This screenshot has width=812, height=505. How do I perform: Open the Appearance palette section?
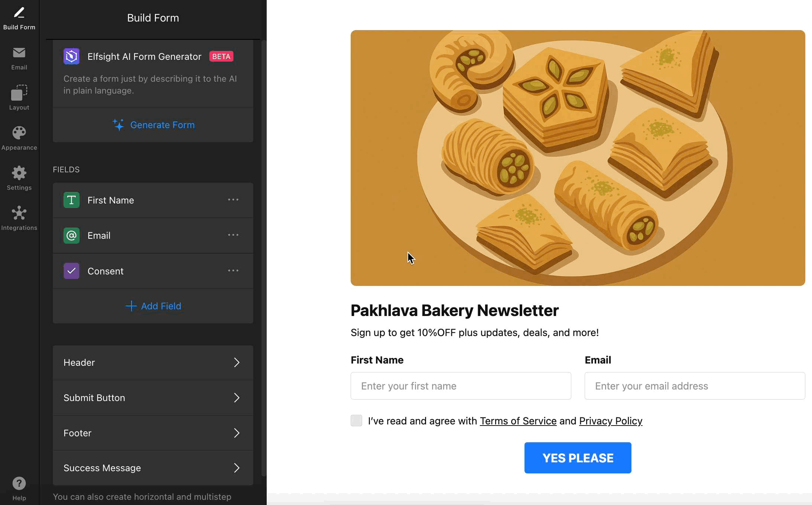[19, 138]
